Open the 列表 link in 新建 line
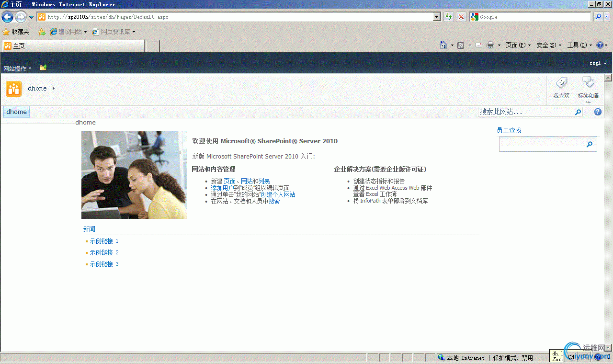 click(x=264, y=181)
